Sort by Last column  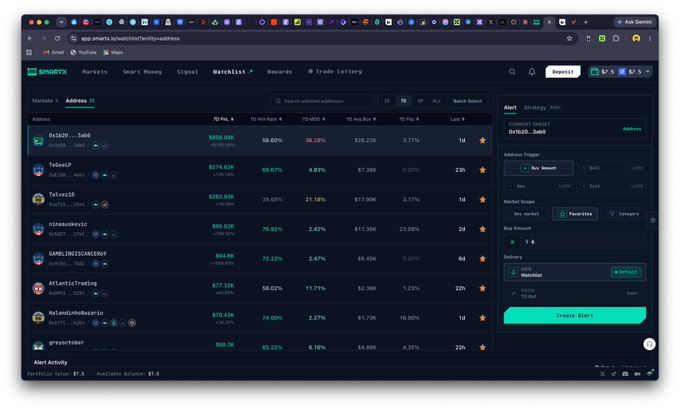click(458, 119)
